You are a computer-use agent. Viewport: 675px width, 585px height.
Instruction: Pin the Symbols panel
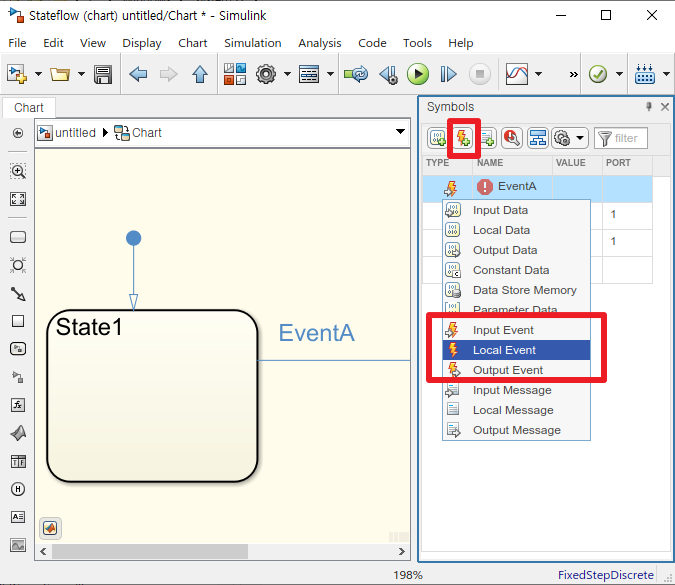pyautogui.click(x=649, y=107)
